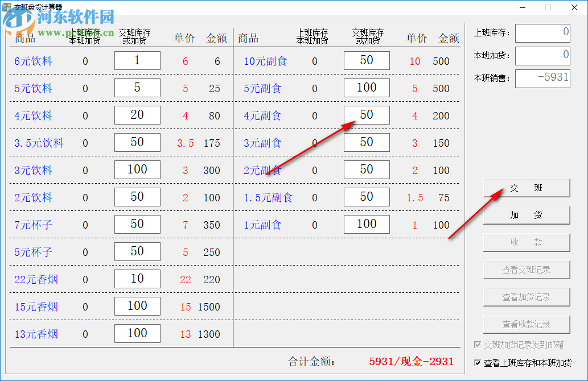Screen dimensions: 588x381
Task: Open 查看加货记录 to view restock records
Action: tap(526, 297)
